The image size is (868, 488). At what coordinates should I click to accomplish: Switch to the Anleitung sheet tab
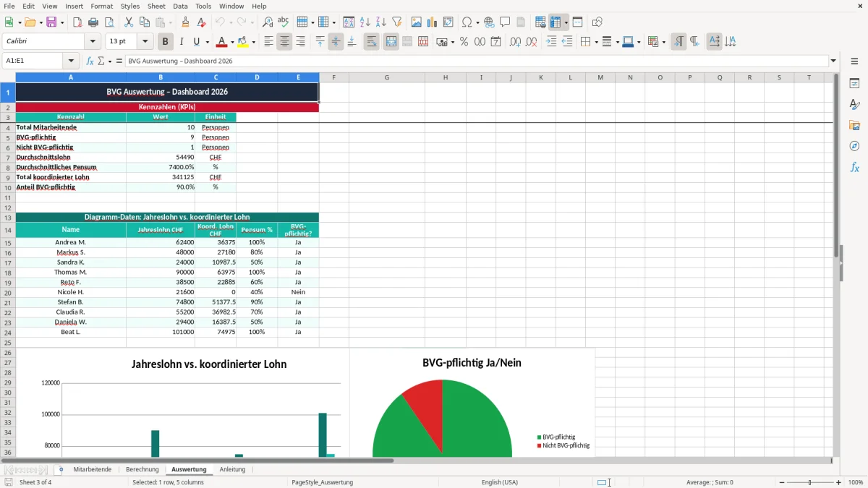tap(232, 469)
